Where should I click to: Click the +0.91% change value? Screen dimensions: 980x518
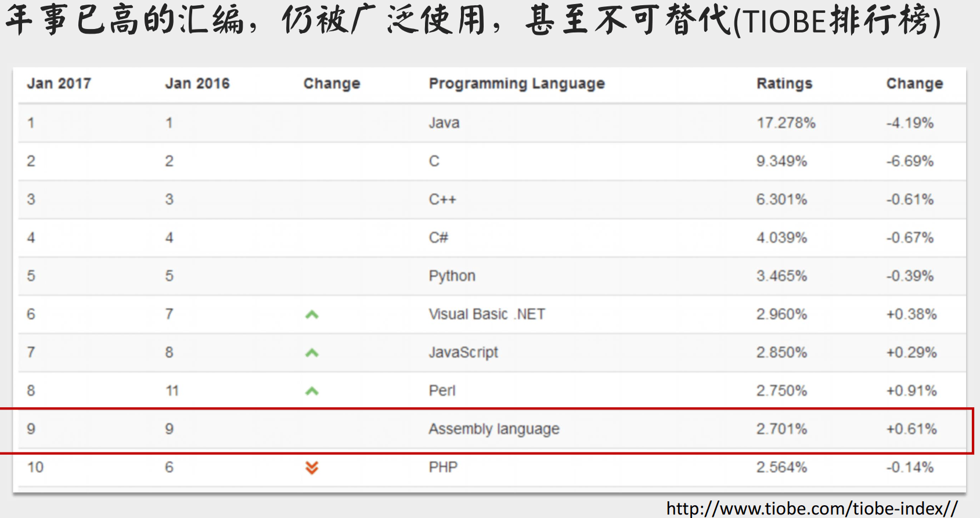tap(911, 391)
